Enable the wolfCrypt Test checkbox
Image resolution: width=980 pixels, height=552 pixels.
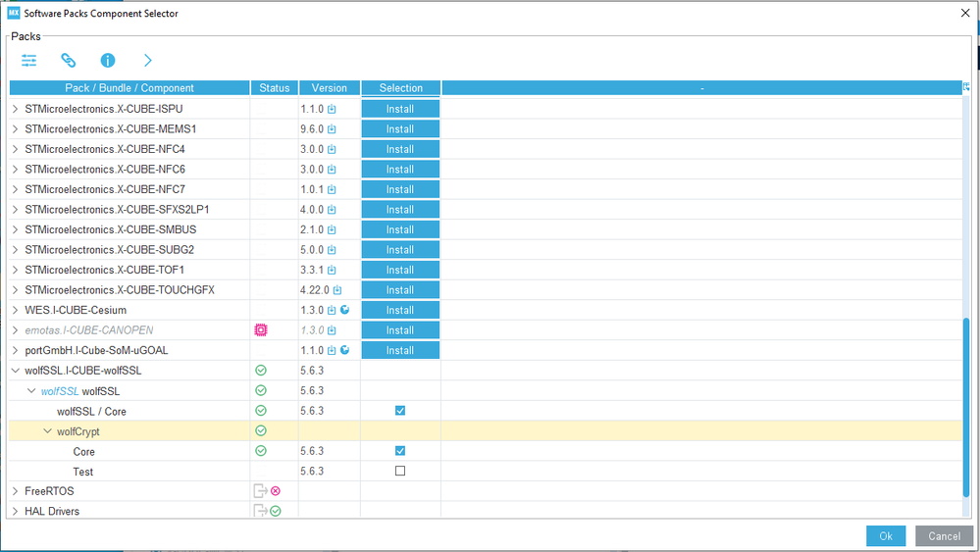click(x=400, y=471)
